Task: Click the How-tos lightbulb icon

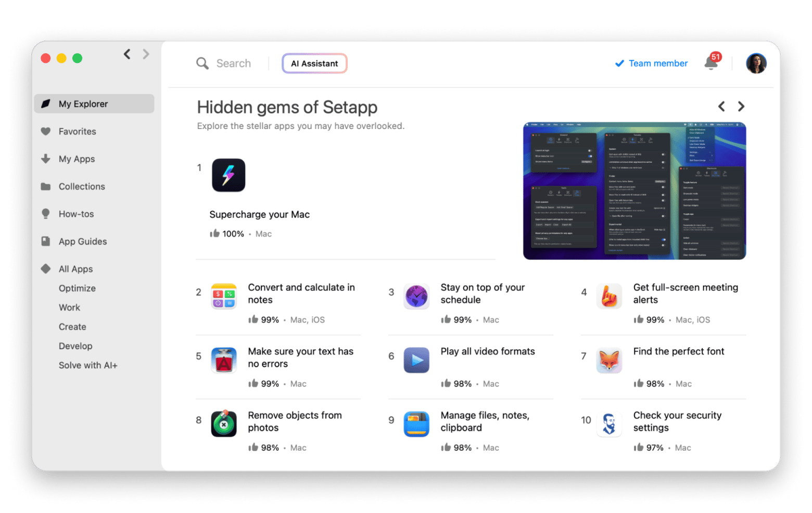Action: 46,214
